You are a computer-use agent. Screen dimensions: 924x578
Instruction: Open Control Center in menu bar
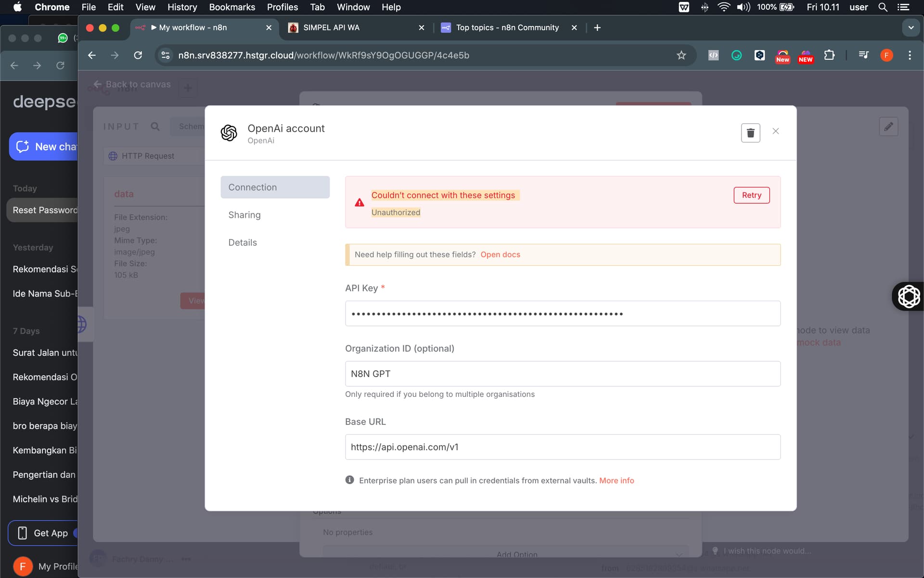[x=903, y=7]
